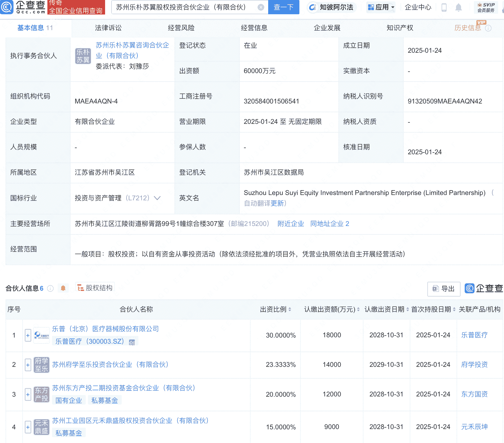Click the notification bell icon in the top bar
Screen dimensions: 504x443
coord(458,7)
